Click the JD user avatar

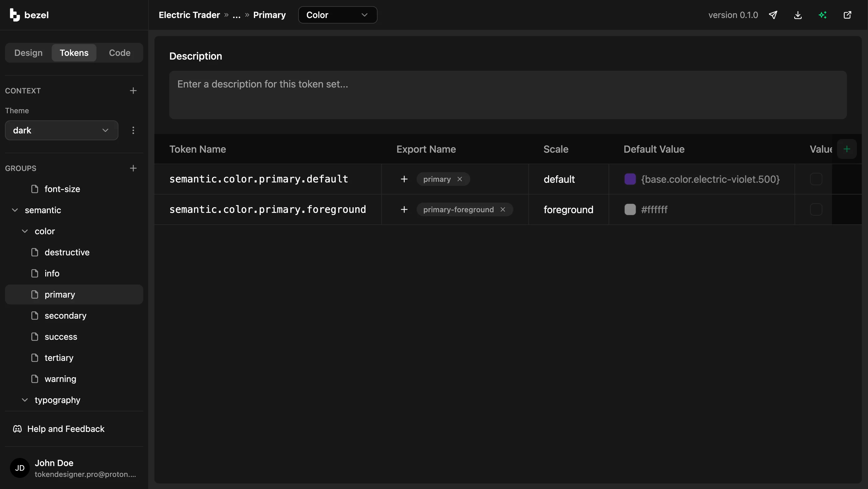[x=20, y=468]
